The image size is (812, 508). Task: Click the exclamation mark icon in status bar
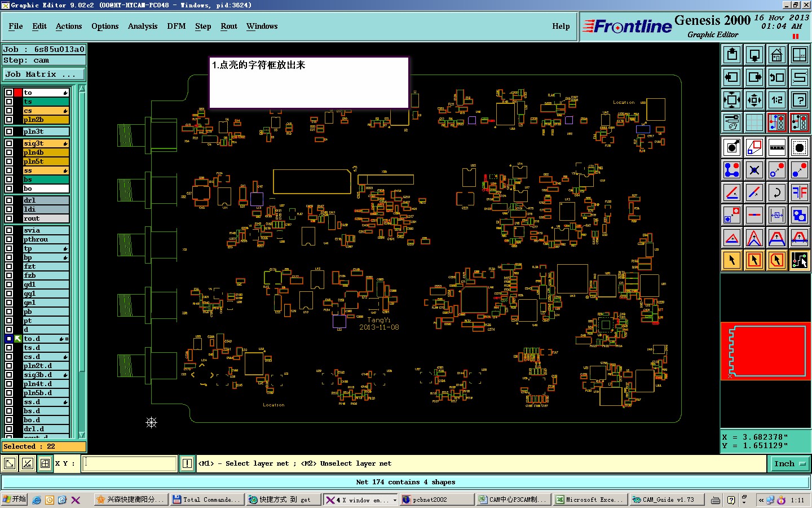pos(187,464)
